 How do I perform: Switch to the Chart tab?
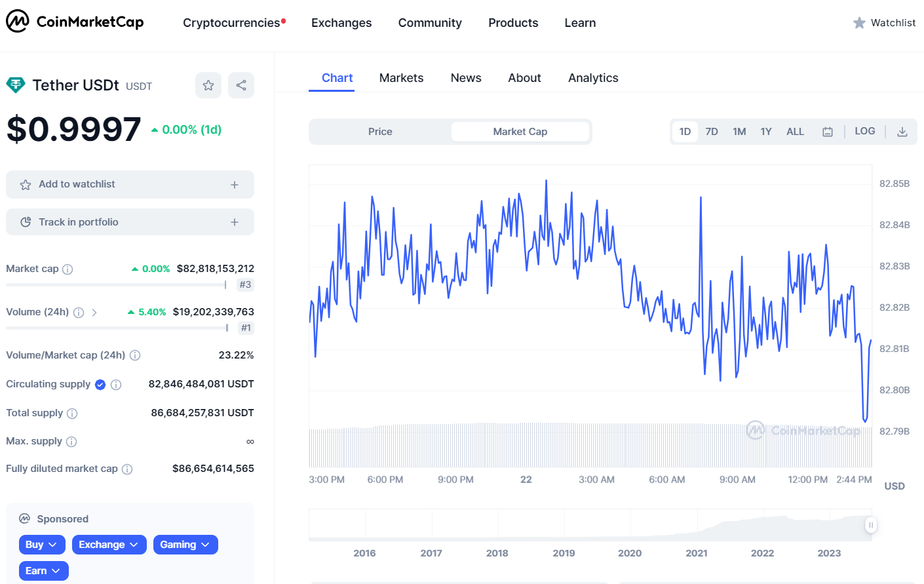337,78
